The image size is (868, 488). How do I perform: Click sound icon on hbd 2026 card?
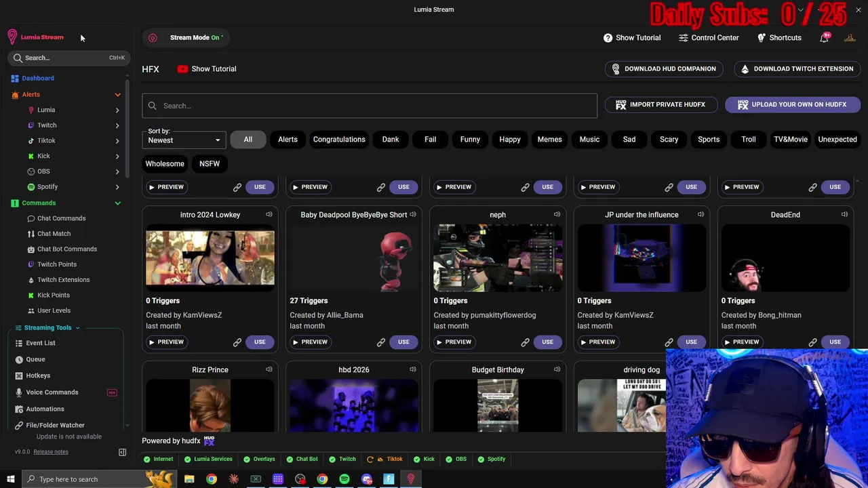pos(413,370)
